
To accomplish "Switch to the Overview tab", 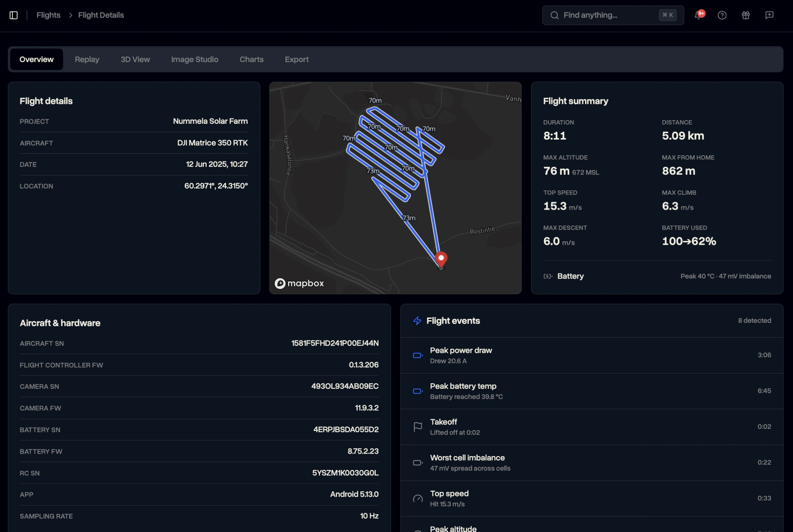I will coord(37,59).
